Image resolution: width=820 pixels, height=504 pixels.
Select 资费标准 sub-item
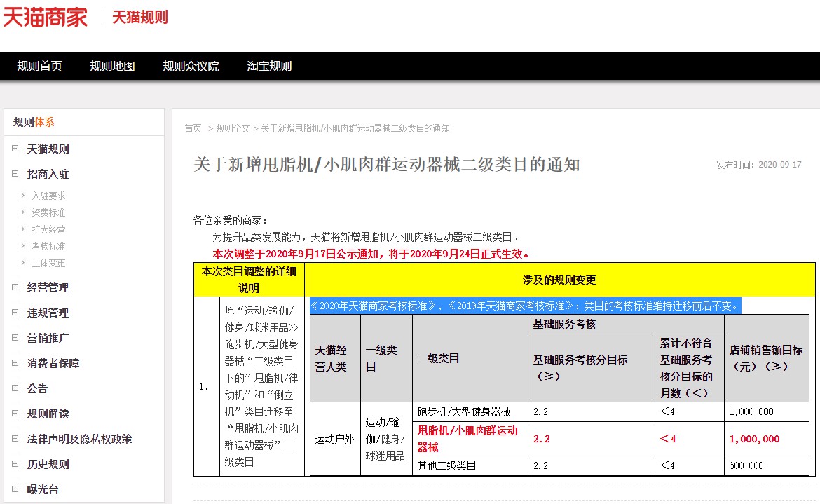pyautogui.click(x=48, y=212)
